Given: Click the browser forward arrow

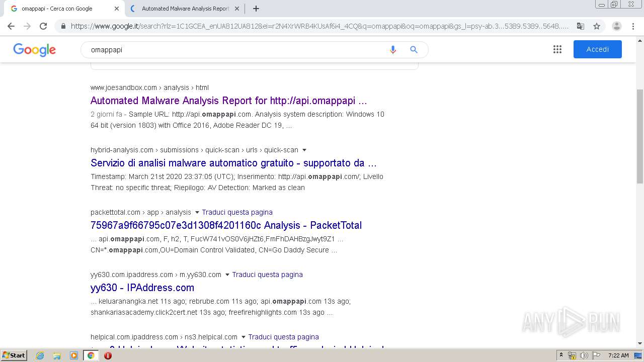Looking at the screenshot, I should (x=27, y=26).
